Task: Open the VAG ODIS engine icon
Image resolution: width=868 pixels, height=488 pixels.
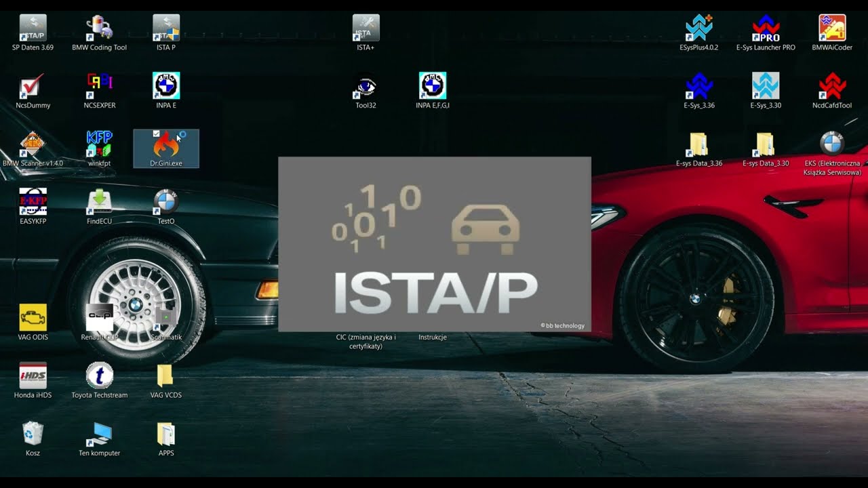Action: click(33, 318)
